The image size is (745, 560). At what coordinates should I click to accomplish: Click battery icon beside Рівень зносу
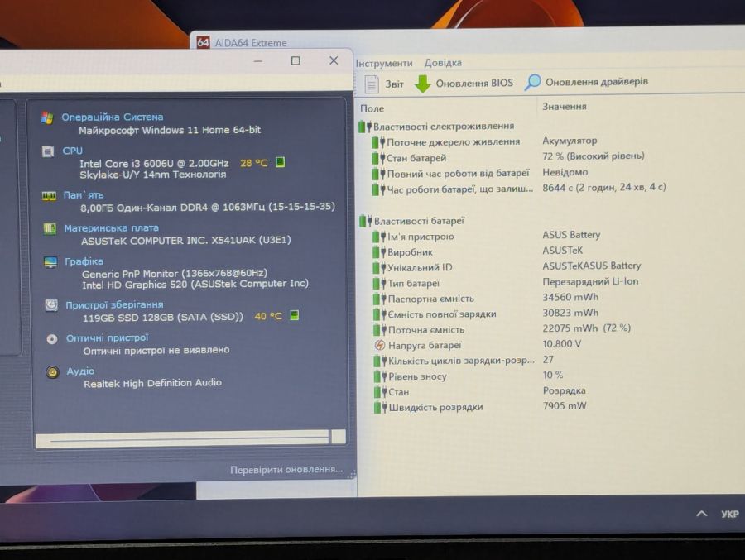click(x=380, y=376)
